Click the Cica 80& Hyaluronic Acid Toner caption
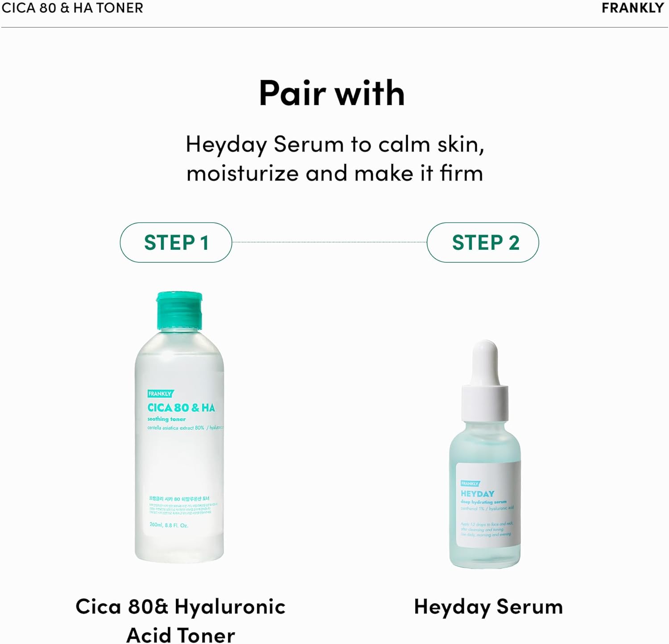 tap(180, 621)
